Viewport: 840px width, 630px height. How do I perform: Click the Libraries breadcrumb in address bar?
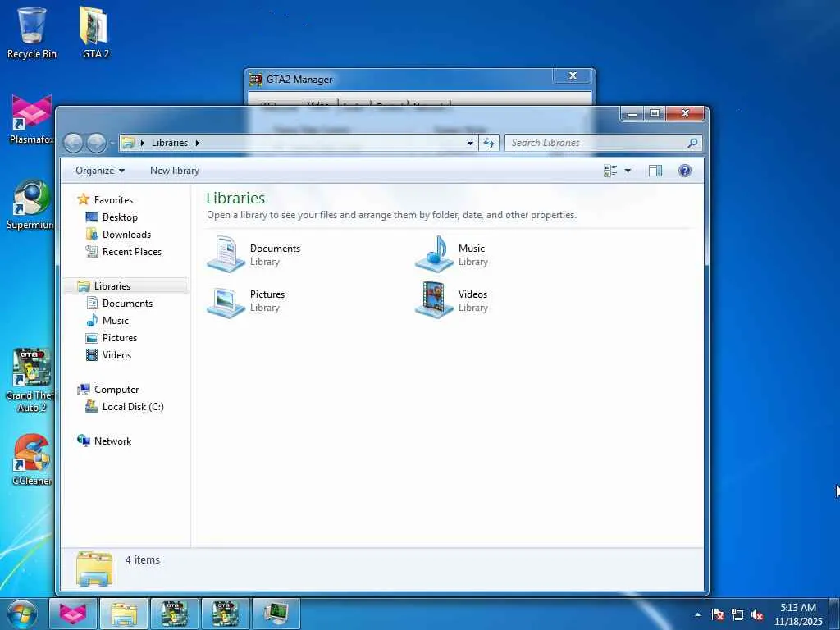[x=170, y=143]
